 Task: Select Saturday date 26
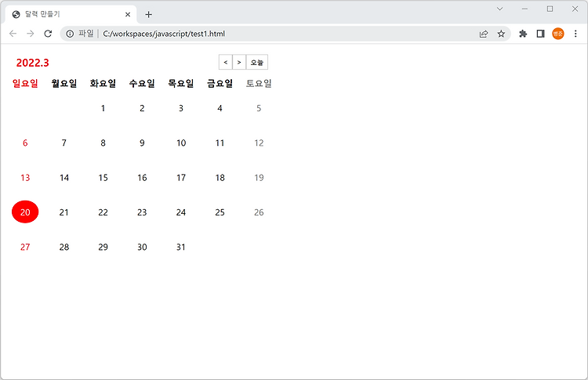pyautogui.click(x=259, y=212)
